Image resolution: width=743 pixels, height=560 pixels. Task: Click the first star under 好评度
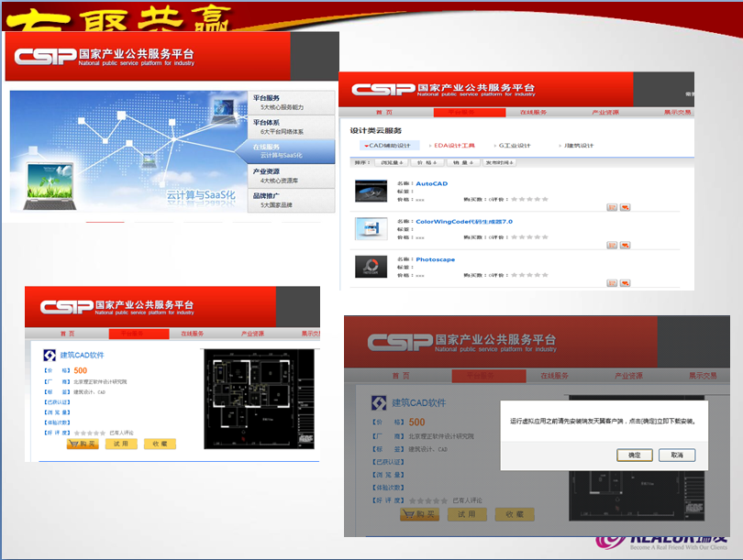click(75, 432)
